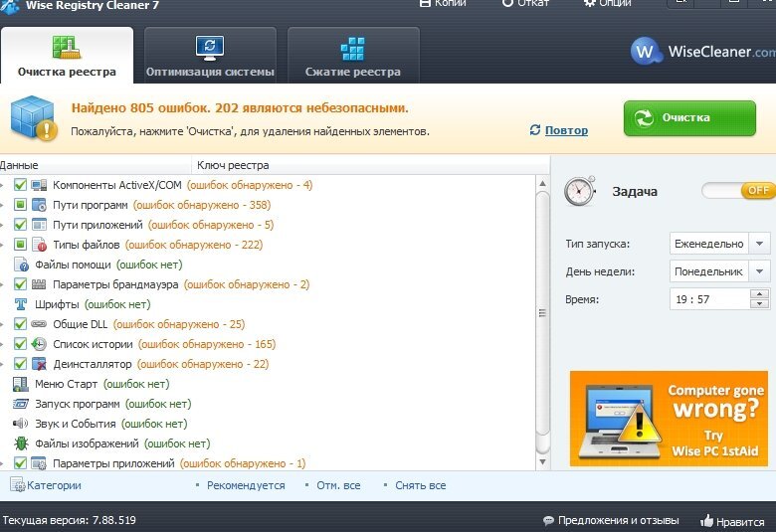Image resolution: width=776 pixels, height=532 pixels.
Task: Expand the Типы файлов row
Action: click(x=2, y=245)
